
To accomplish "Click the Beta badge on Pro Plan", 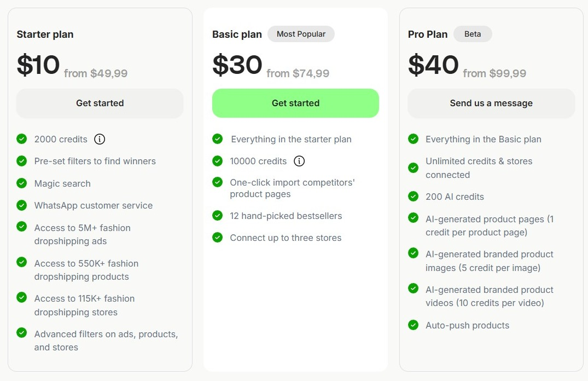I will click(x=472, y=33).
